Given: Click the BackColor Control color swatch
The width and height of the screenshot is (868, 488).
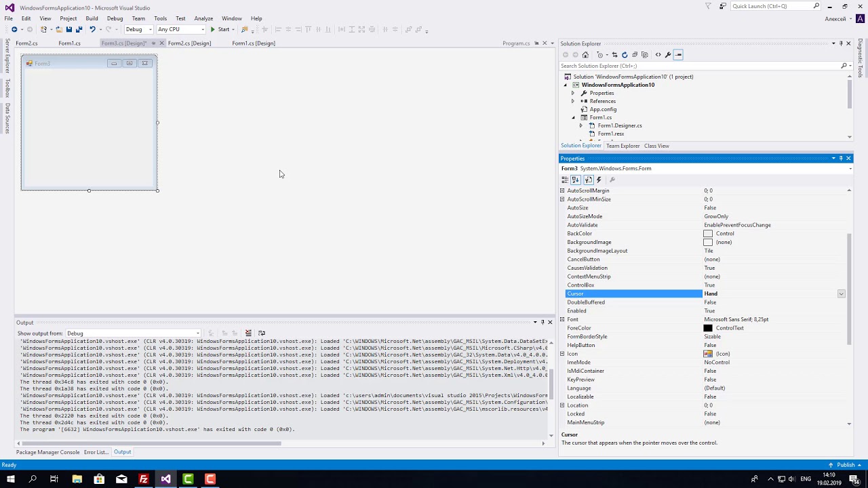Looking at the screenshot, I should (x=708, y=234).
